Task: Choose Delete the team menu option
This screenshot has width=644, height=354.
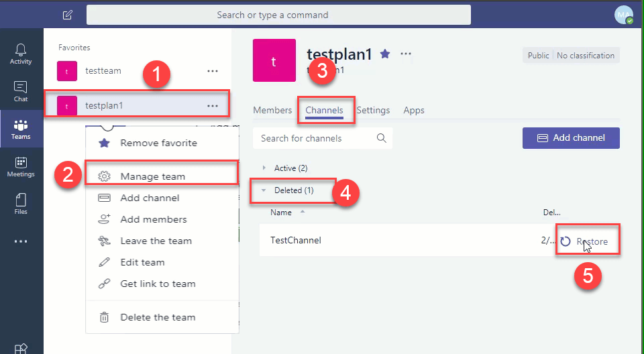Action: pyautogui.click(x=158, y=317)
